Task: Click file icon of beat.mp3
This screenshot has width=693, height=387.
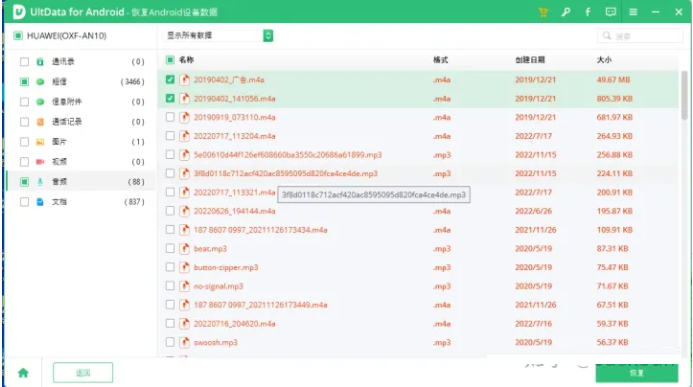Action: (x=184, y=249)
